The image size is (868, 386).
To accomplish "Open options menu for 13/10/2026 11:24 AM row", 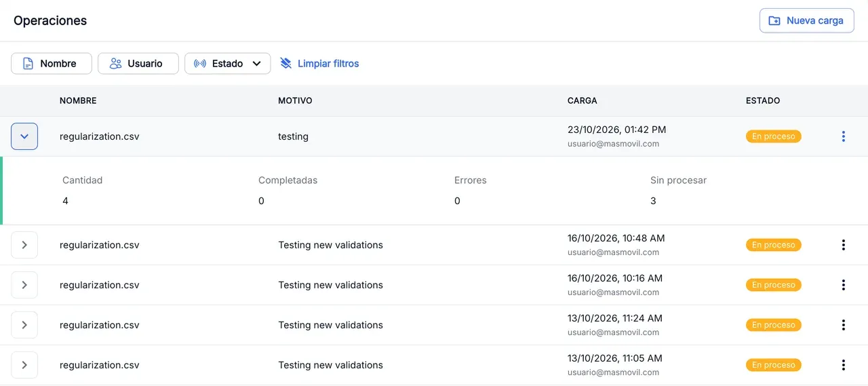I will [844, 325].
